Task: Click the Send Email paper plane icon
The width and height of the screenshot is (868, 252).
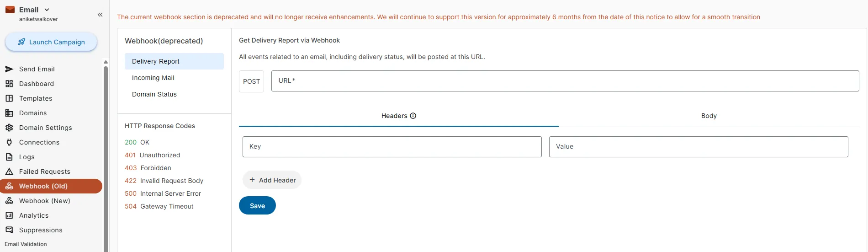Action: [9, 69]
